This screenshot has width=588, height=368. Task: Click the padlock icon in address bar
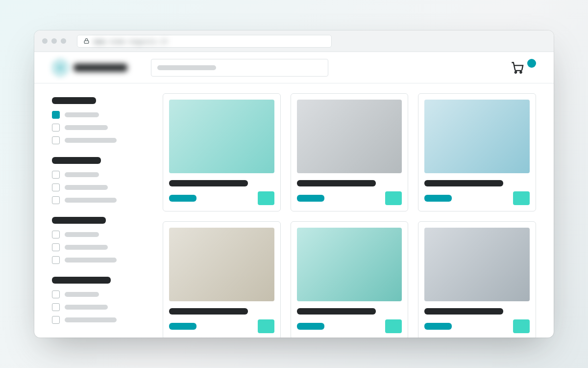(86, 41)
